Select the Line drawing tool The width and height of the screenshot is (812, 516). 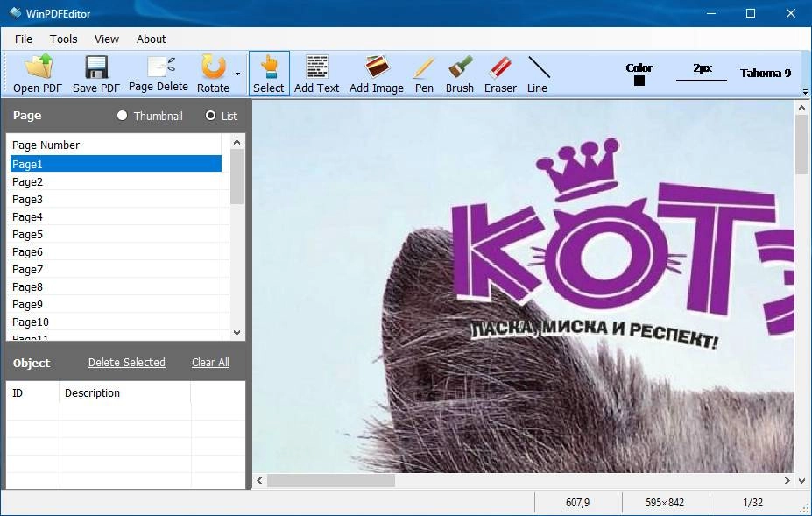[538, 74]
